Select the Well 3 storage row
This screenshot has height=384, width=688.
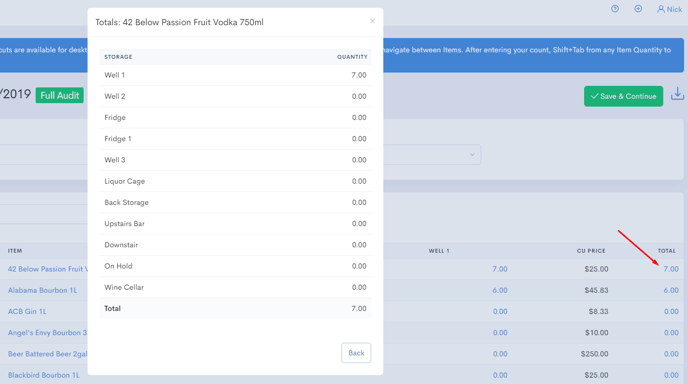[x=235, y=160]
